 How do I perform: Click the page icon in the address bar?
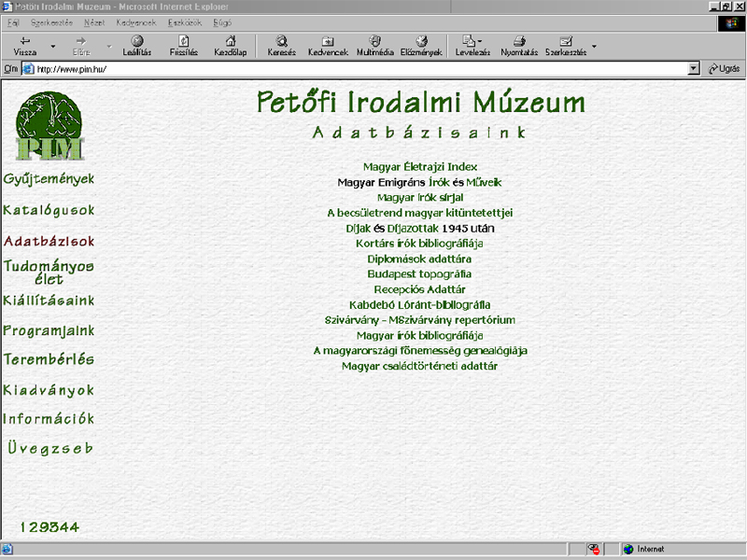pyautogui.click(x=29, y=68)
